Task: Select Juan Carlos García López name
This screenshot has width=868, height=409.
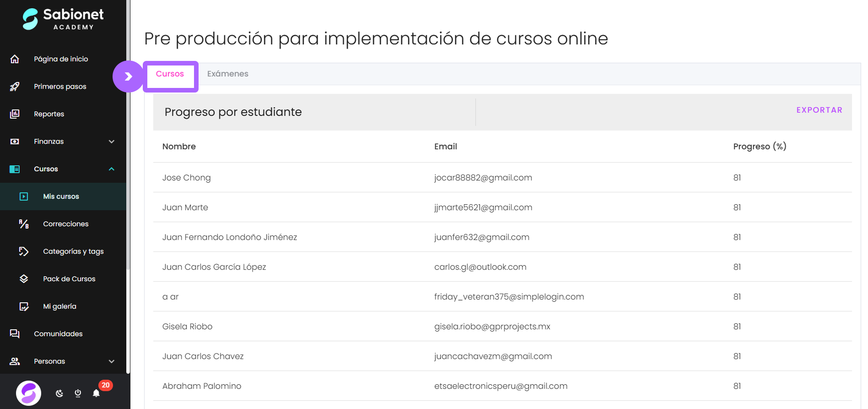Action: coord(214,267)
